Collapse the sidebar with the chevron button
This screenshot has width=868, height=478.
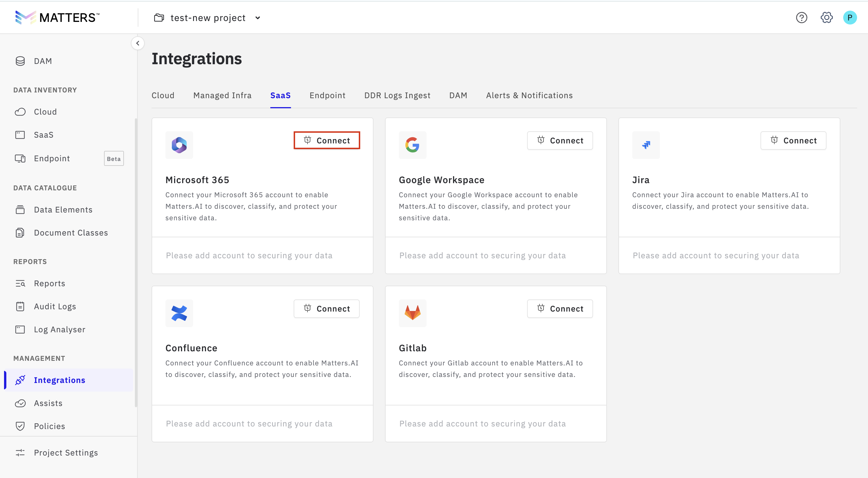pos(138,43)
